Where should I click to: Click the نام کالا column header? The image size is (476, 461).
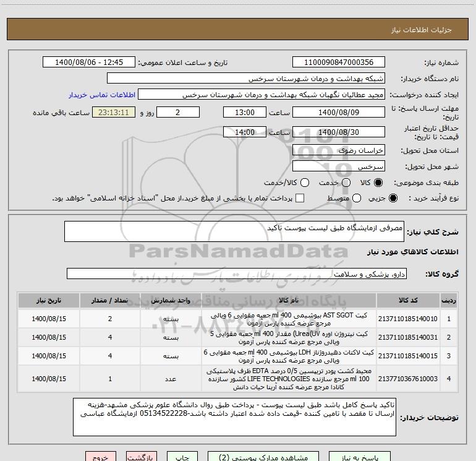(289, 300)
